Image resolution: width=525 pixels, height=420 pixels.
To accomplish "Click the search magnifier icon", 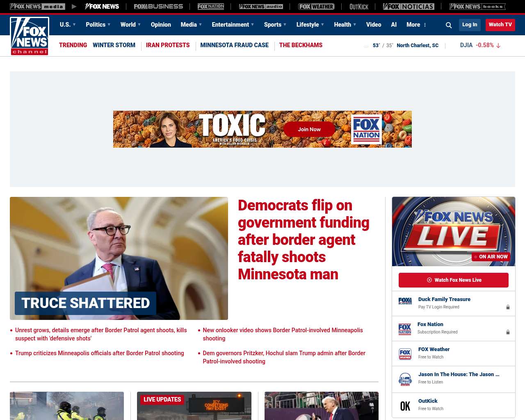I will 449,25.
